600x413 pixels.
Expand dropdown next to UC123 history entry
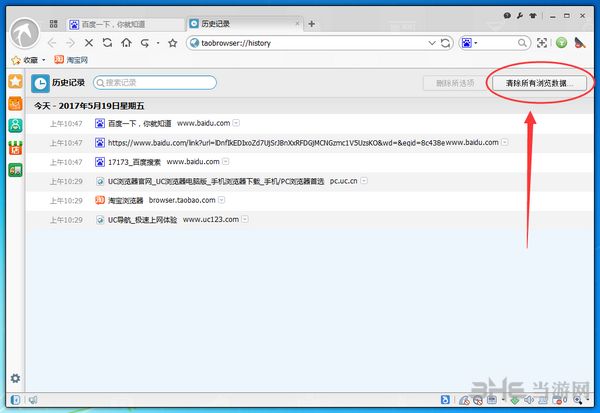[x=244, y=219]
